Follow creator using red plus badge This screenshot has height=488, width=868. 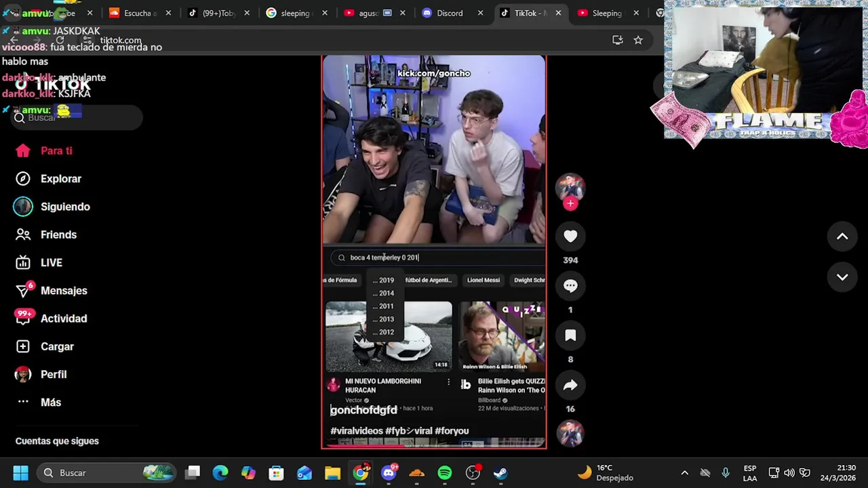click(570, 203)
